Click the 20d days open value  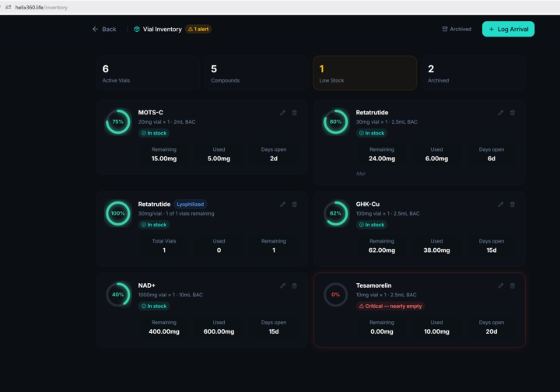coord(492,332)
